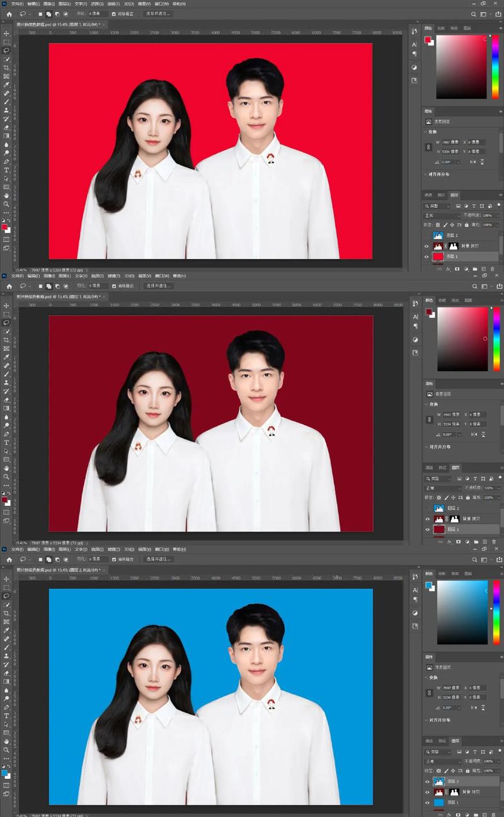Click the Home icon in the middle window's options bar

tap(9, 286)
